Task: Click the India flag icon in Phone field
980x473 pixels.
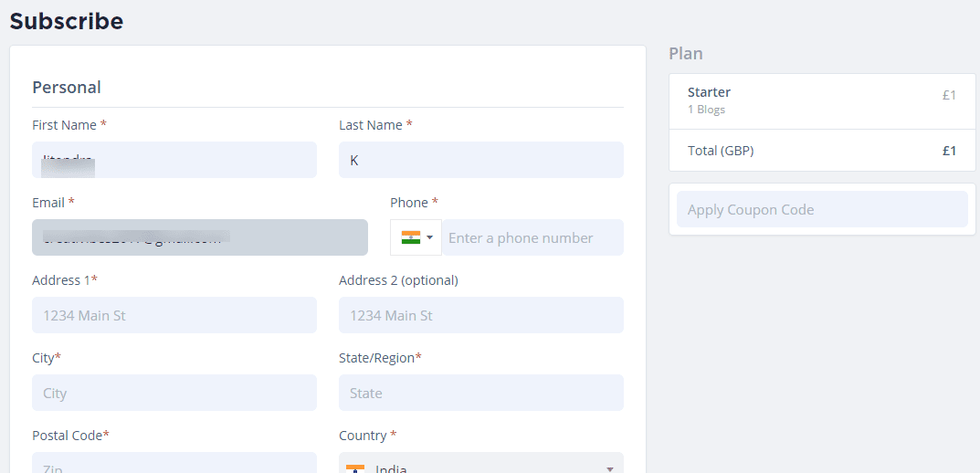Action: (x=410, y=237)
